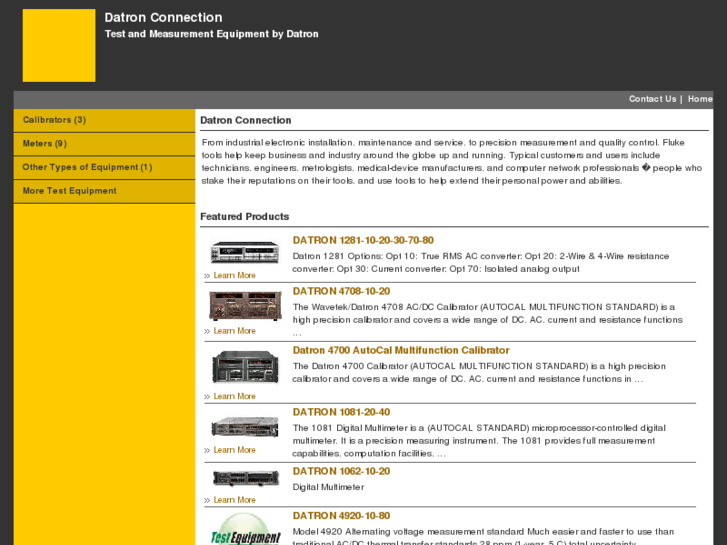Click Learn More for DATRON 1081-20-40
Image resolution: width=727 pixels, height=545 pixels.
click(234, 450)
